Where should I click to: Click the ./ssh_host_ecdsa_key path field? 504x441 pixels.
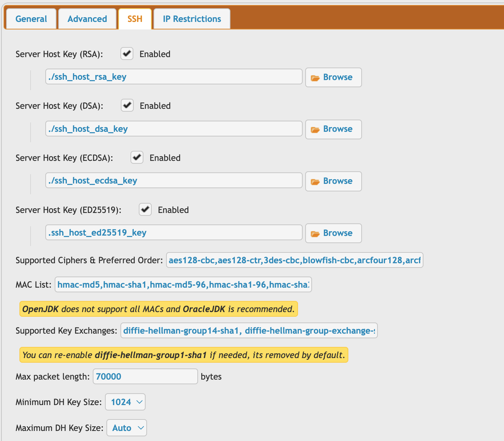tap(174, 180)
